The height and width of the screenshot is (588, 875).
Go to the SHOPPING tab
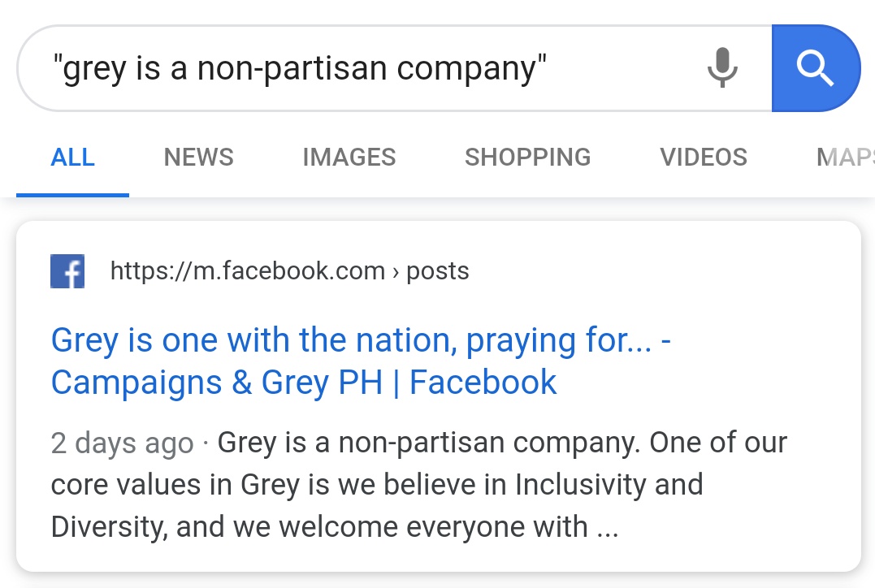[x=527, y=157]
